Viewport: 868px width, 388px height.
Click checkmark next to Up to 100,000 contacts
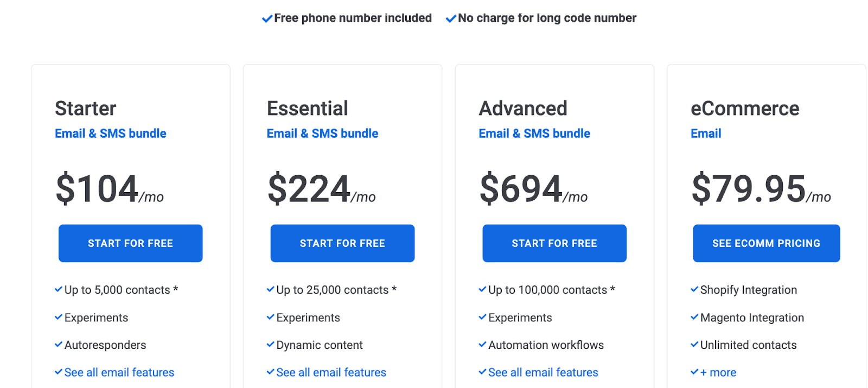coord(482,289)
